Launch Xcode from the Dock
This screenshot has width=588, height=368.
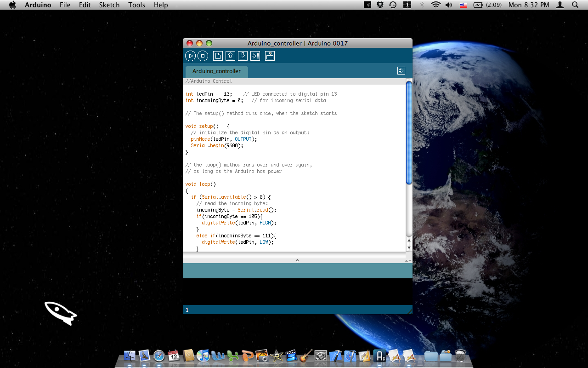(x=335, y=356)
